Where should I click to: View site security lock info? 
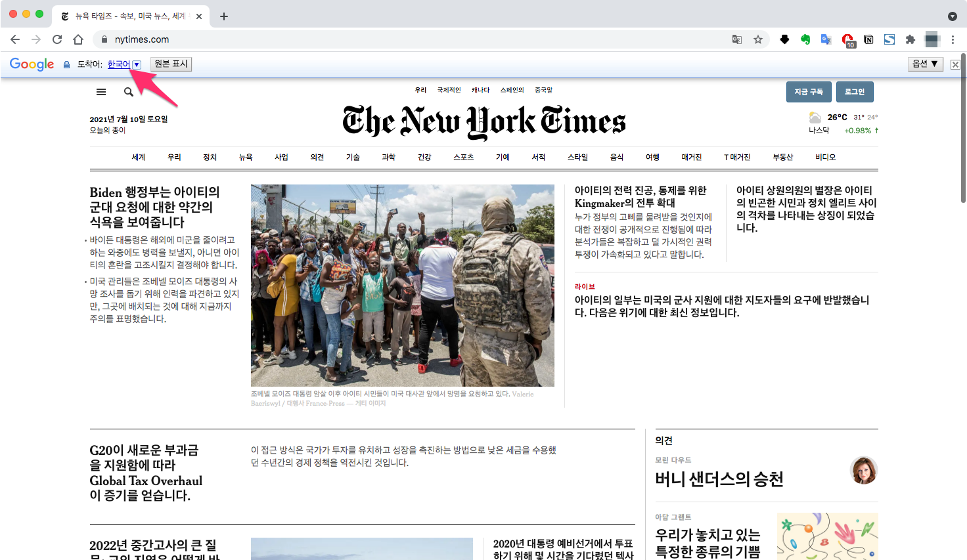[104, 39]
